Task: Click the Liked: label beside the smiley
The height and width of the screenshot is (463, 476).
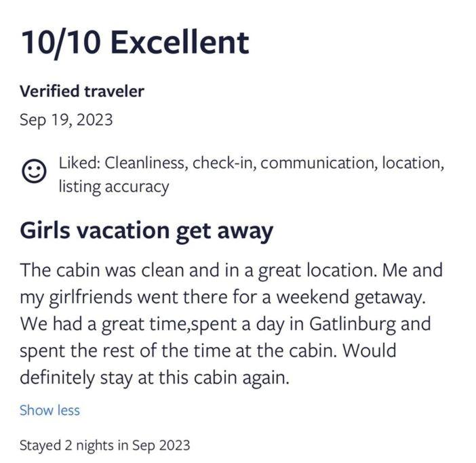Action: pyautogui.click(x=79, y=163)
